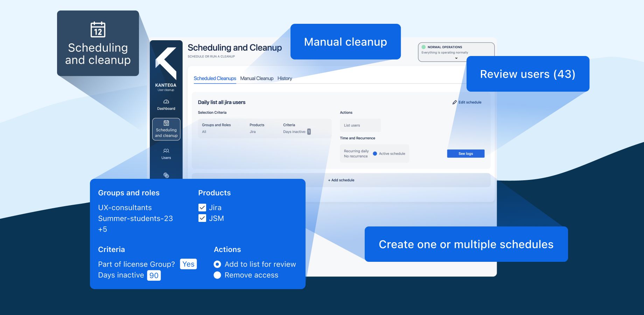The width and height of the screenshot is (644, 315).
Task: Click the Days inactive 1 badge
Action: click(309, 132)
